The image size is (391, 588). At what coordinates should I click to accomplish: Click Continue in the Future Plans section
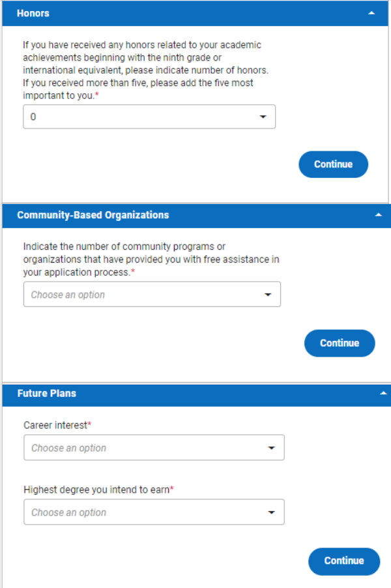tap(343, 561)
